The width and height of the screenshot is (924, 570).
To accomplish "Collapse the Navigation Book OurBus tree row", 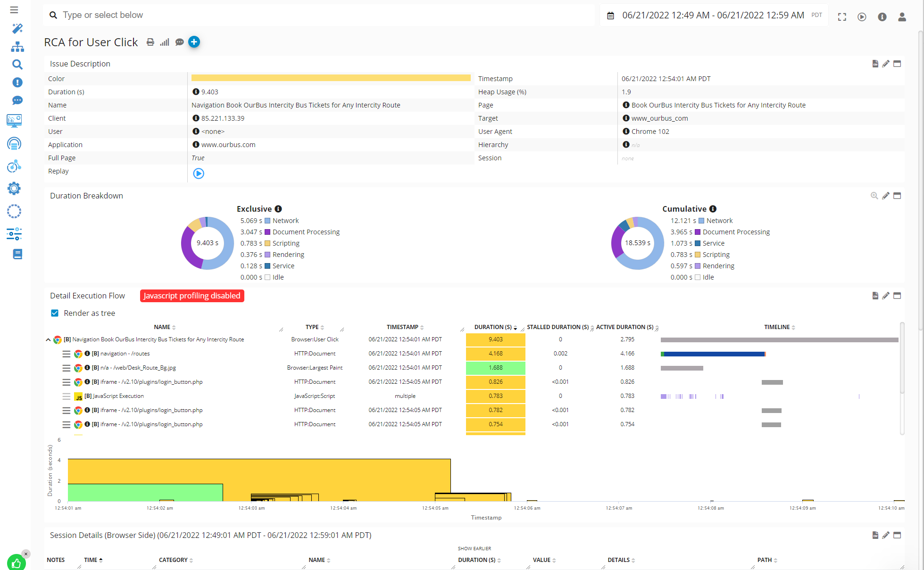I will click(x=48, y=339).
